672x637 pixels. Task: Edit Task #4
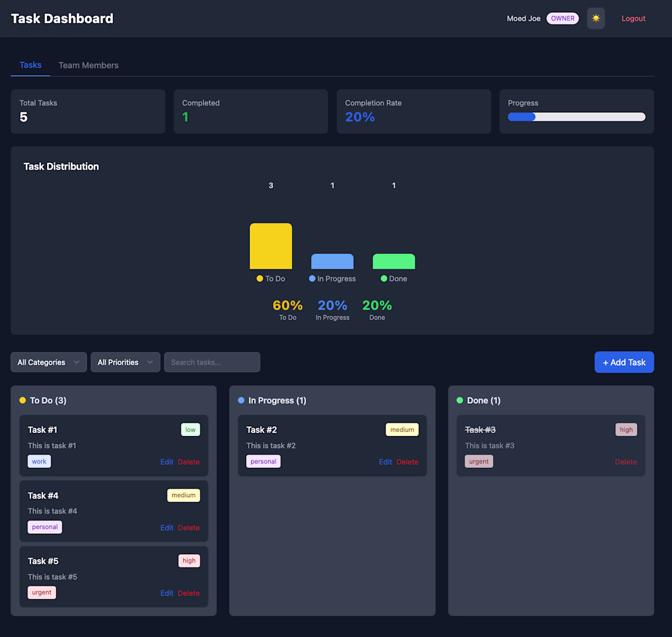tap(167, 528)
